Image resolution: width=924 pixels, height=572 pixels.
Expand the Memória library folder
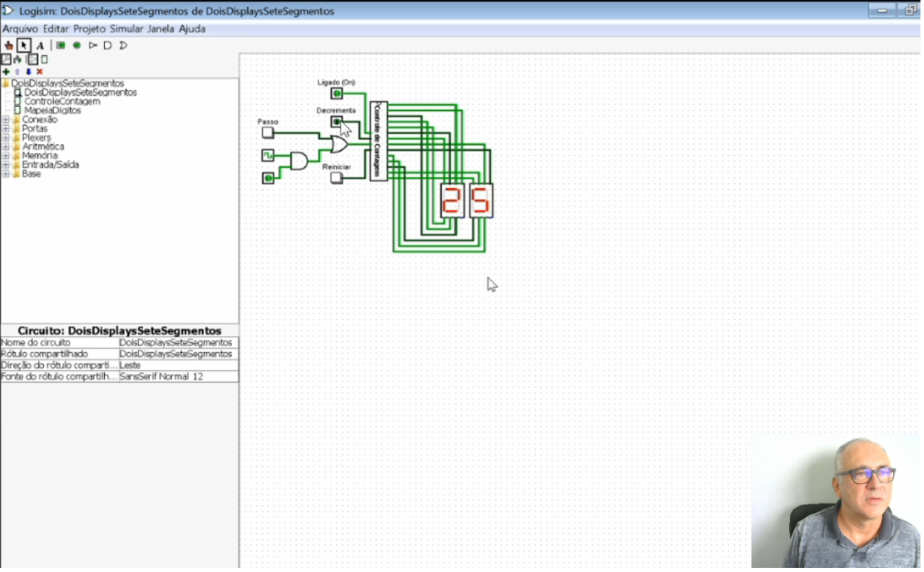(x=6, y=155)
